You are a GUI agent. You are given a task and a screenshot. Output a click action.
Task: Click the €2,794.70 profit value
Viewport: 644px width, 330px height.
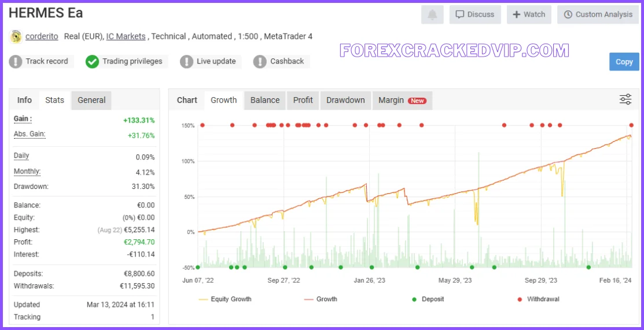click(139, 242)
